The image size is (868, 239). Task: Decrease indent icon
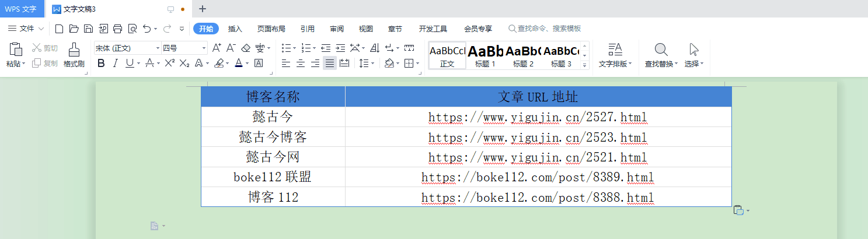(326, 48)
